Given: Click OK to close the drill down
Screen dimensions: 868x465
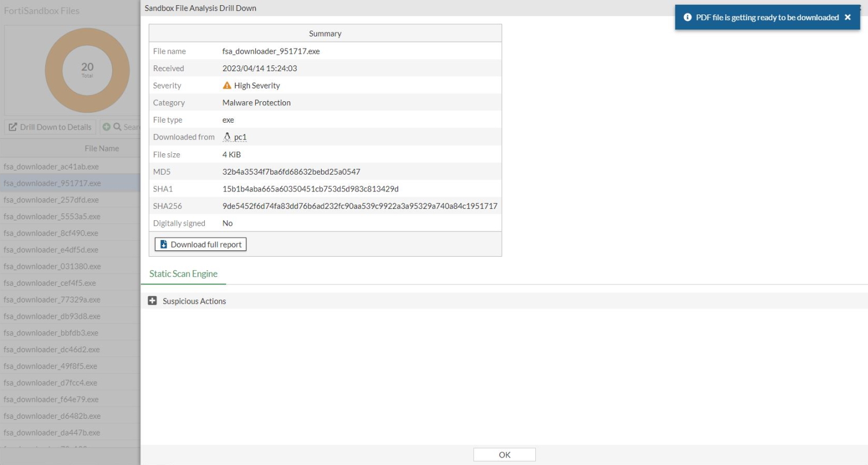Looking at the screenshot, I should click(x=504, y=454).
